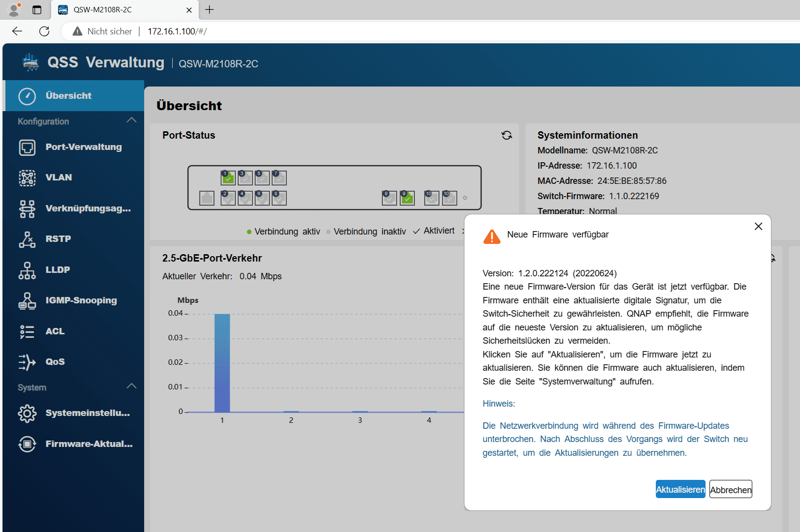Screen dimensions: 800x532
Task: Close the firmware dialog with X
Action: (758, 226)
